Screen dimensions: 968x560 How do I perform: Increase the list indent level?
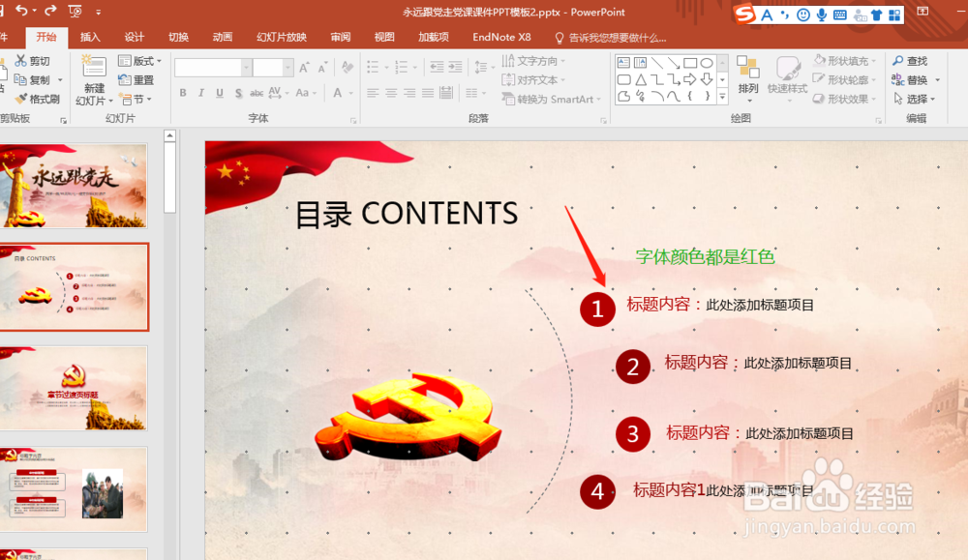[x=455, y=67]
